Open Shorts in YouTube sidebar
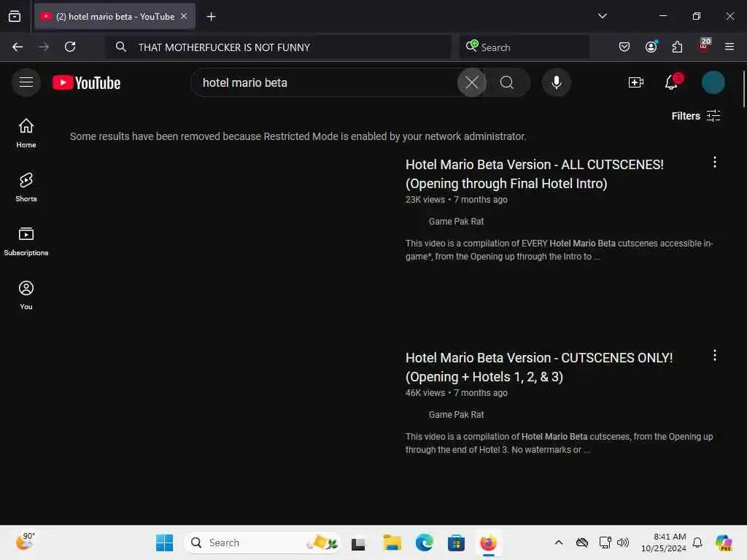The height and width of the screenshot is (560, 747). click(26, 187)
